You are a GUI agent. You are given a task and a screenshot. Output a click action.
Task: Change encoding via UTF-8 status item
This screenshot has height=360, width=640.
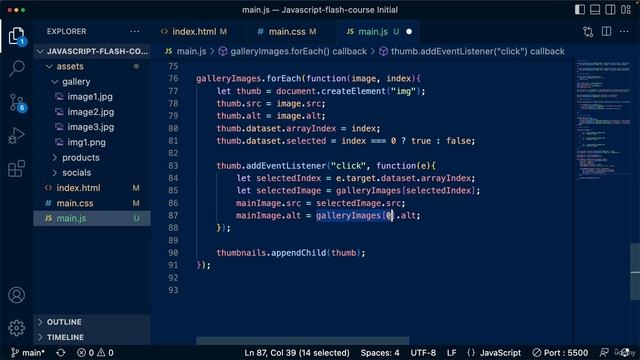tap(423, 353)
